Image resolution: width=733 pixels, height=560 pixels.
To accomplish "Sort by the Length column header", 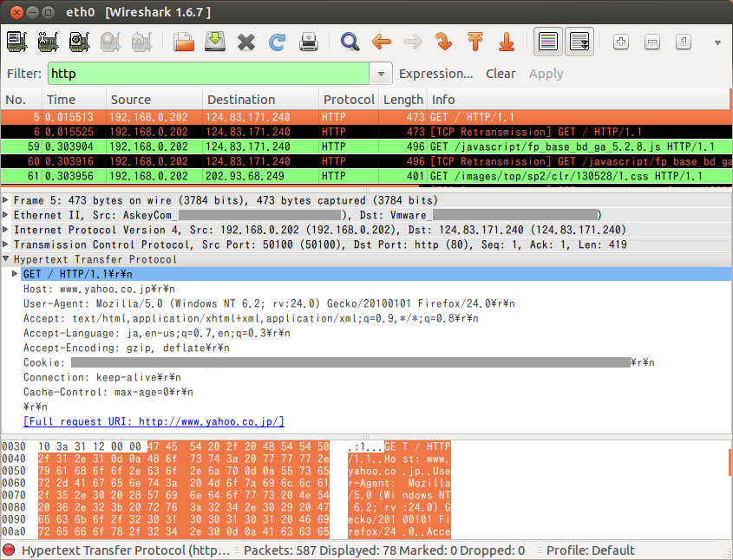I will point(403,100).
